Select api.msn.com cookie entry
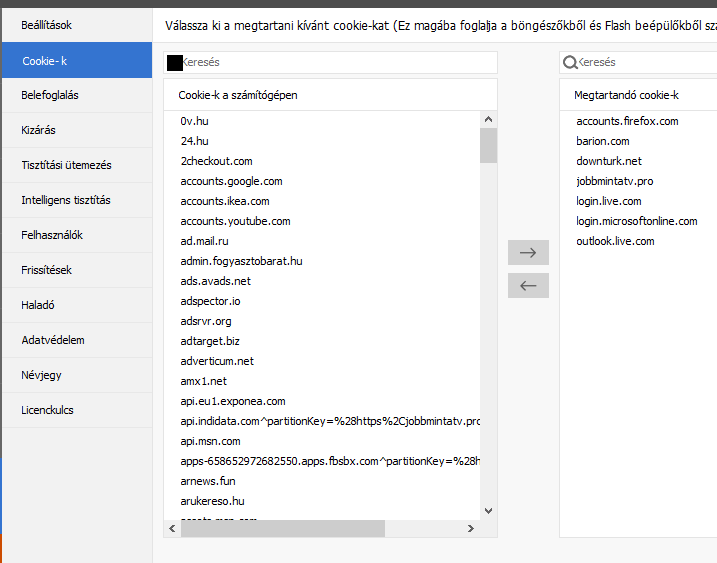Viewport: 717px width, 563px height. click(x=210, y=441)
